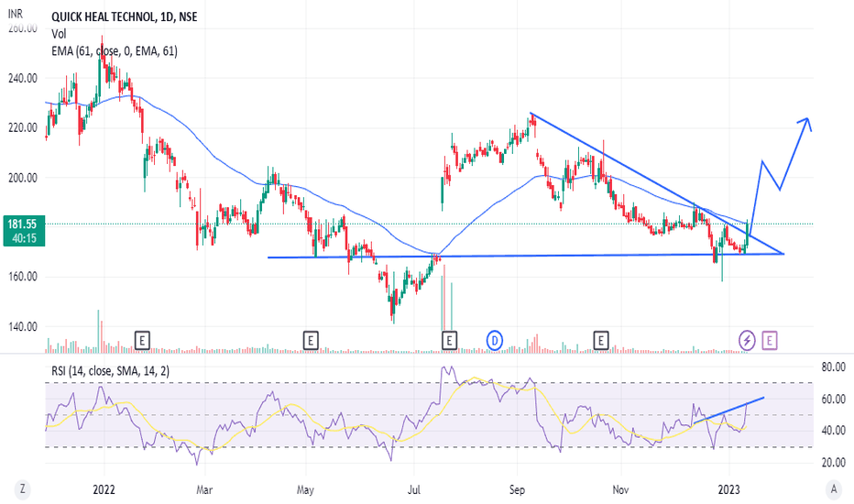Click the QUICK HEAL TECHNOL symbol title

pyautogui.click(x=125, y=16)
